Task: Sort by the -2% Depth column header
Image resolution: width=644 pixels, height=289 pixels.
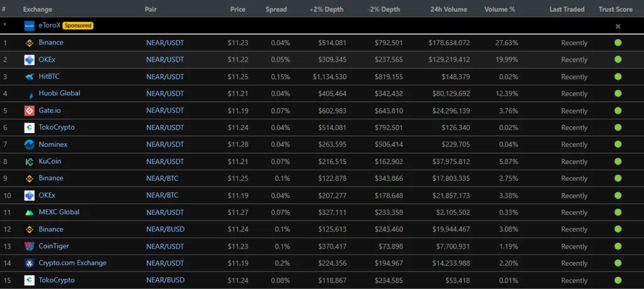Action: coord(384,9)
